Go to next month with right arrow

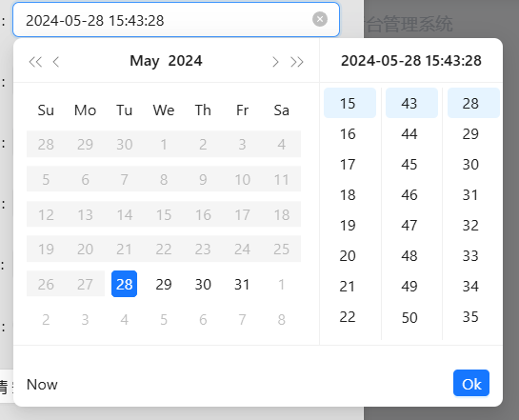275,62
